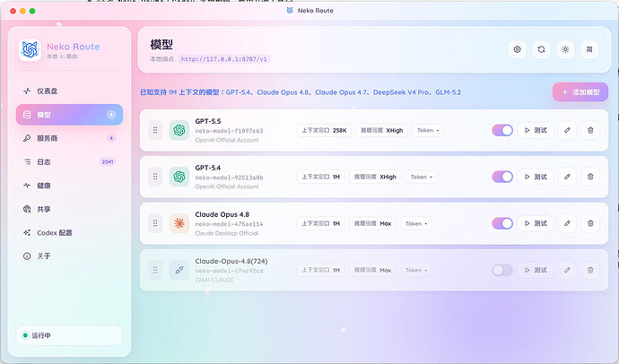This screenshot has height=364, width=619.
Task: Edit Claude Opus 4.8 with pencil icon
Action: click(x=567, y=223)
